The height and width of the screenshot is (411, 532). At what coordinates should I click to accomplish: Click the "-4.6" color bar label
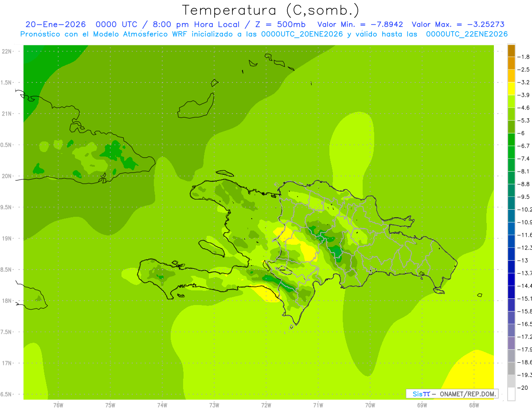coord(524,108)
